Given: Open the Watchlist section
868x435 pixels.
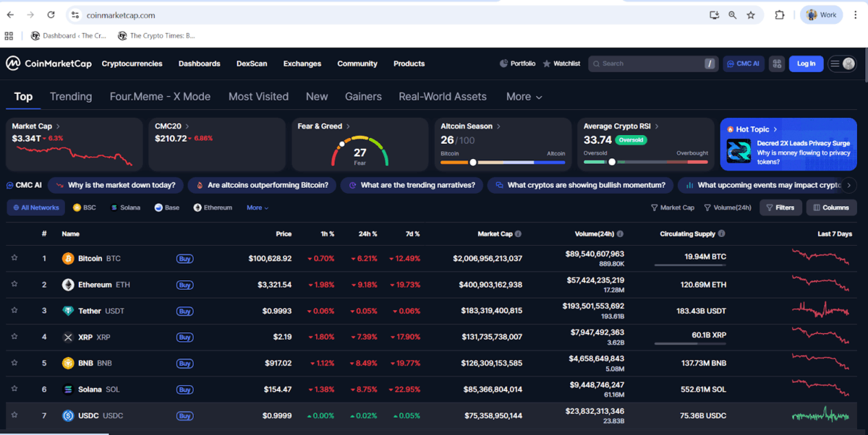Looking at the screenshot, I should coord(561,64).
